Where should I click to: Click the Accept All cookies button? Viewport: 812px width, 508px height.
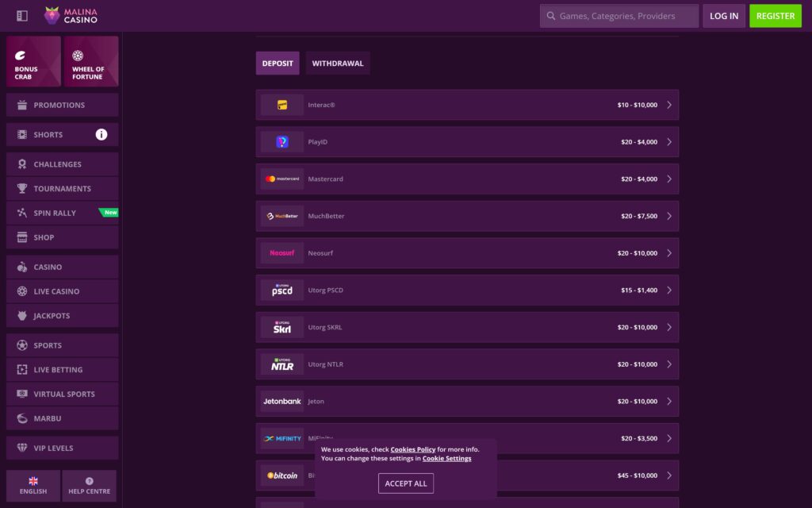(x=405, y=483)
